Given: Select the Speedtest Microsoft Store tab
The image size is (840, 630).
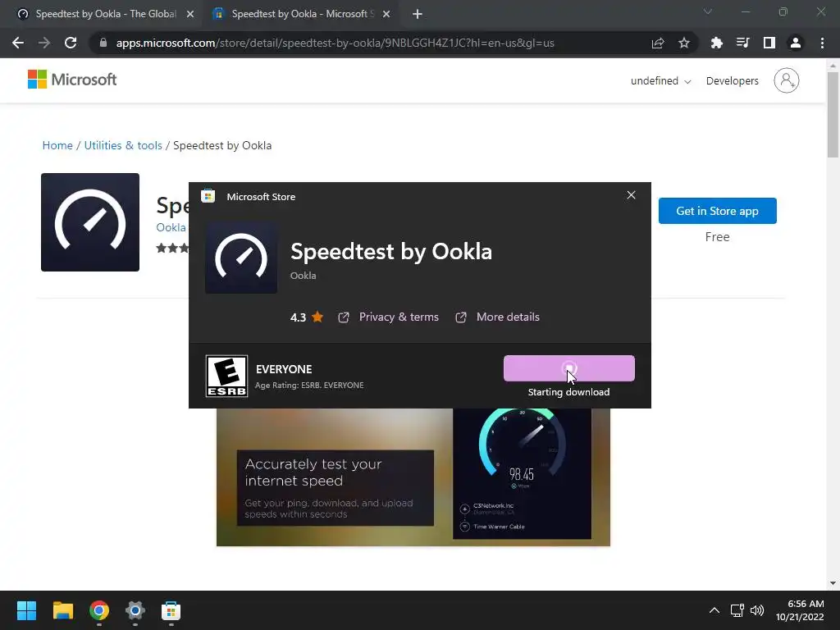Looking at the screenshot, I should click(301, 14).
